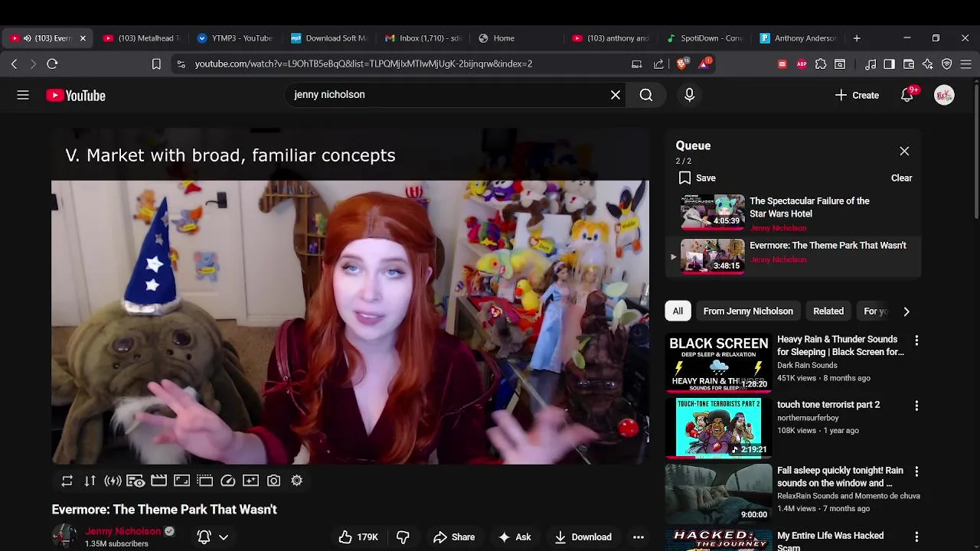Click the address bar URL

point(364,64)
